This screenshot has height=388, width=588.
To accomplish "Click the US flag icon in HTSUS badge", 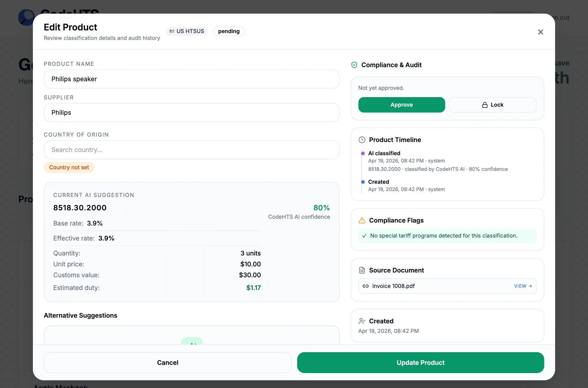I will (x=172, y=31).
